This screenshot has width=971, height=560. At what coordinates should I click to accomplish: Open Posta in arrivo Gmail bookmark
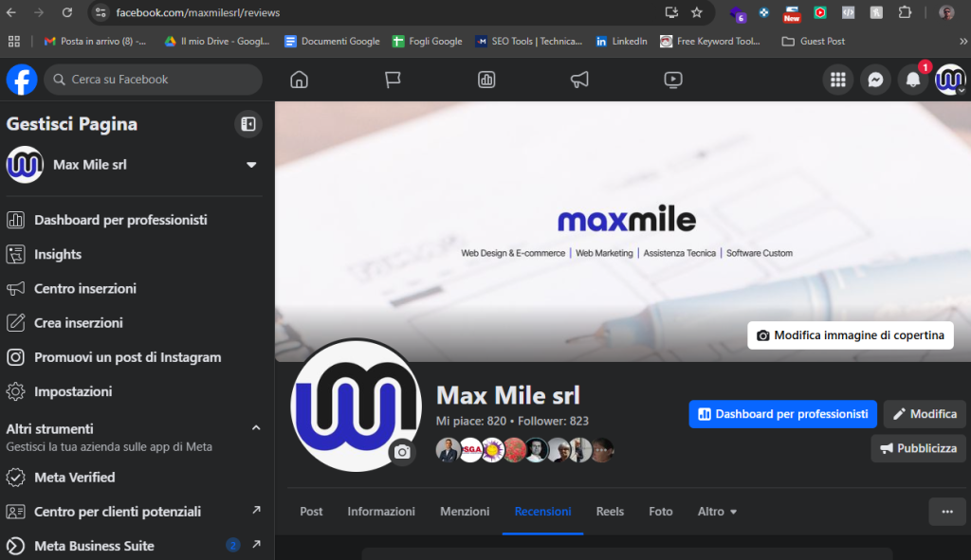pyautogui.click(x=96, y=42)
